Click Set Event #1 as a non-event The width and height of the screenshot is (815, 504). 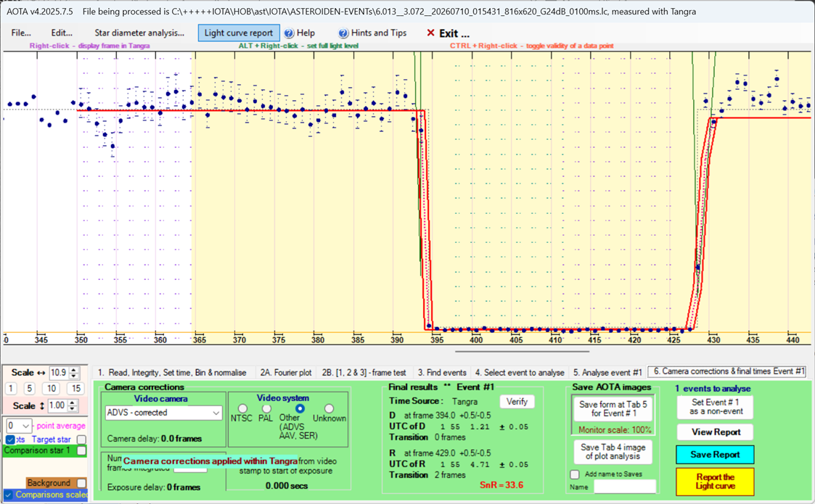(715, 407)
